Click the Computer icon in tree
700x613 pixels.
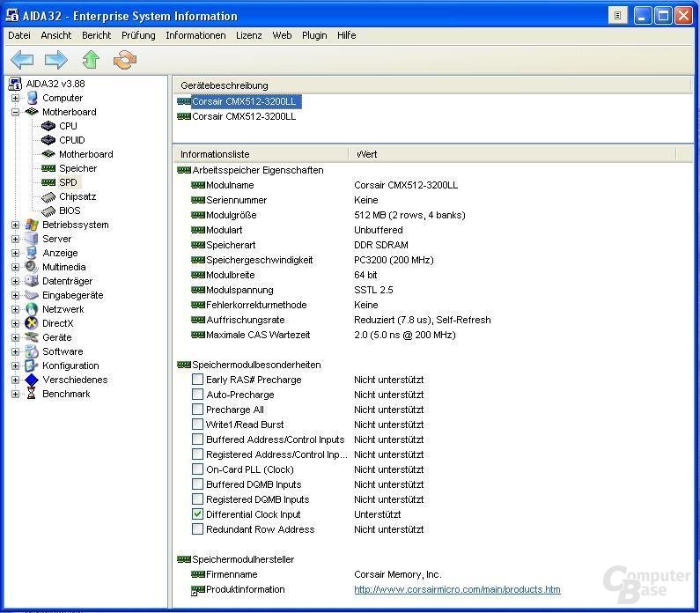33,98
